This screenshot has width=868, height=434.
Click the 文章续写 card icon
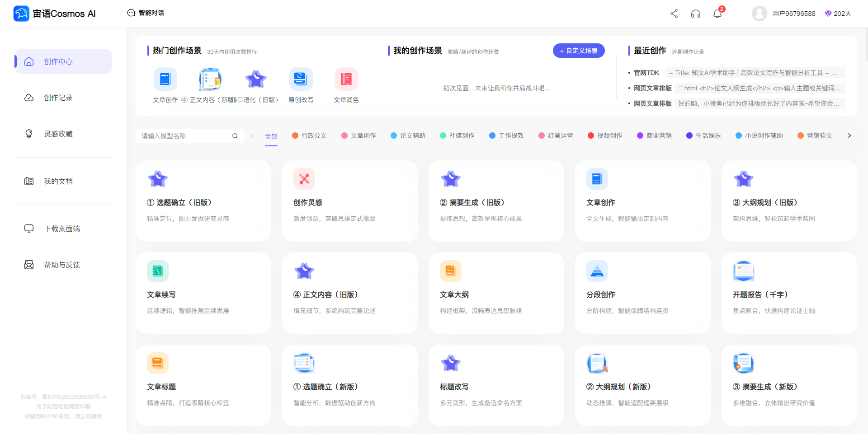[158, 271]
